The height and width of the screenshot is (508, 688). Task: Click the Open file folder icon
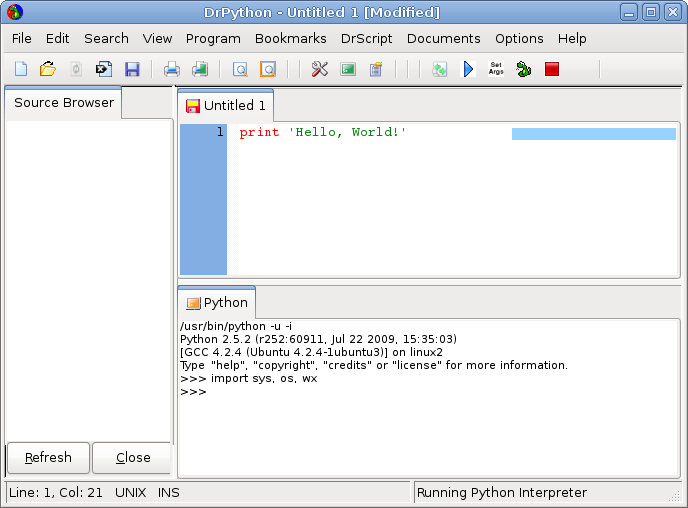pyautogui.click(x=47, y=69)
